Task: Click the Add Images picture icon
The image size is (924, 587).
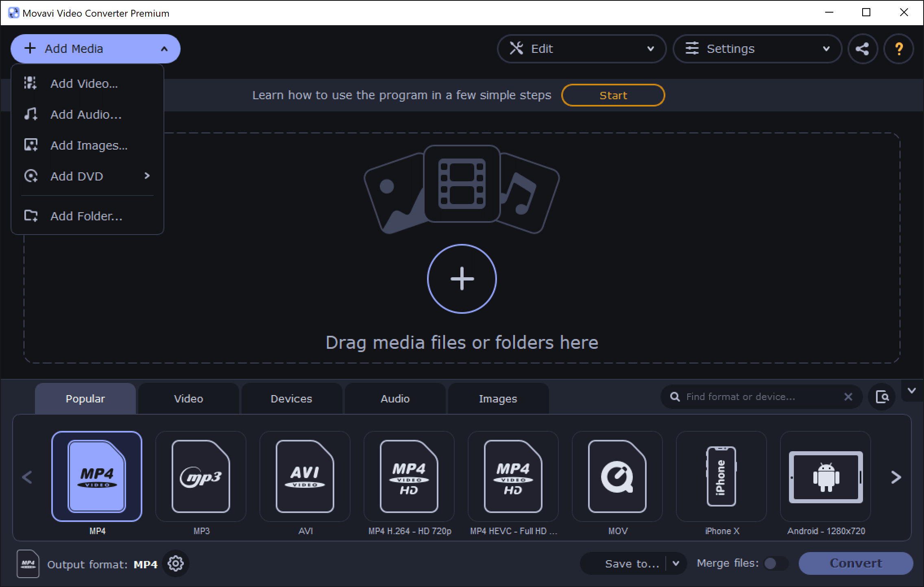Action: pos(31,145)
